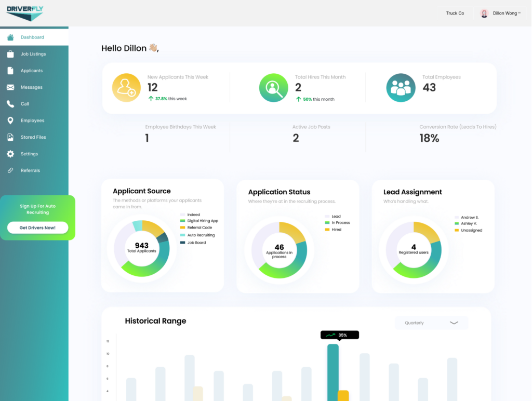Click the Andrew S. legend entry
Screen dimensions: 532x401
(467, 218)
